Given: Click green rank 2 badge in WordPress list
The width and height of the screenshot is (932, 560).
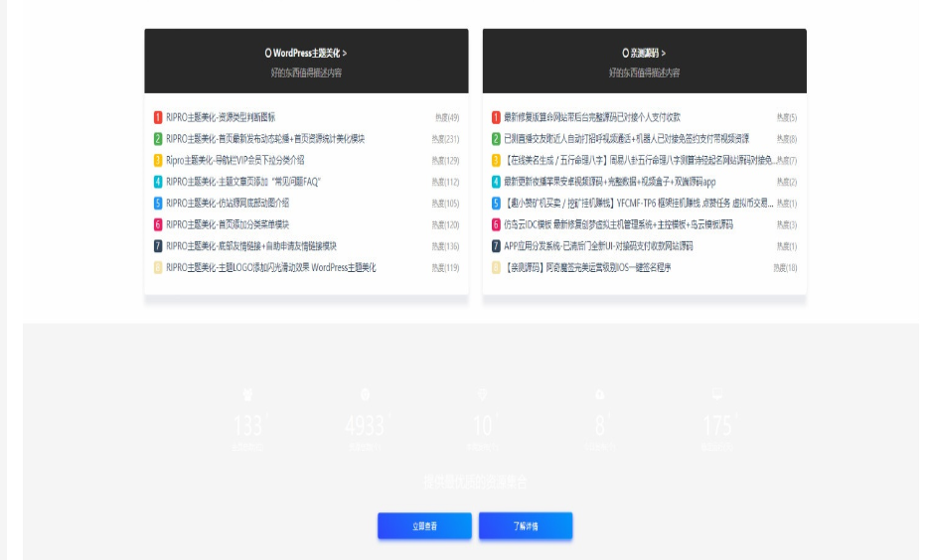Looking at the screenshot, I should point(158,139).
